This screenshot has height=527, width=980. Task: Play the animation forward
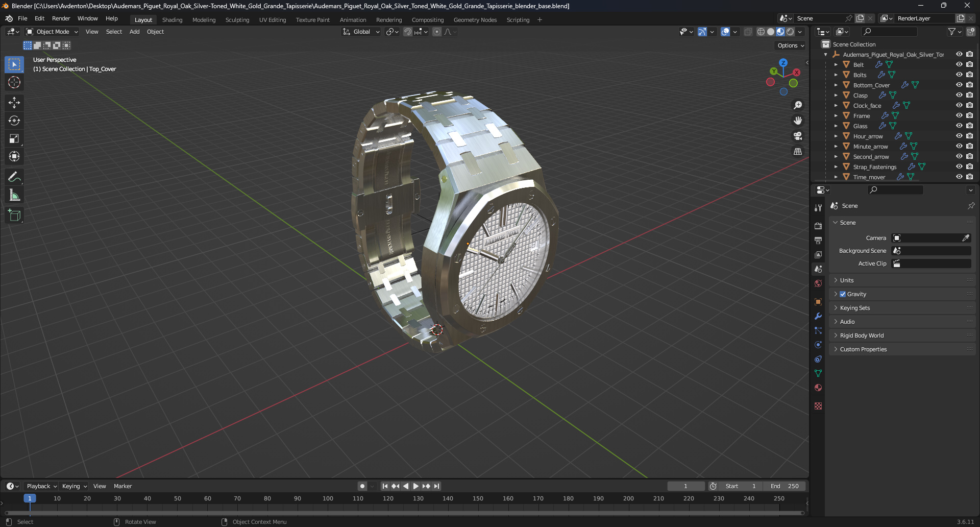(x=415, y=486)
